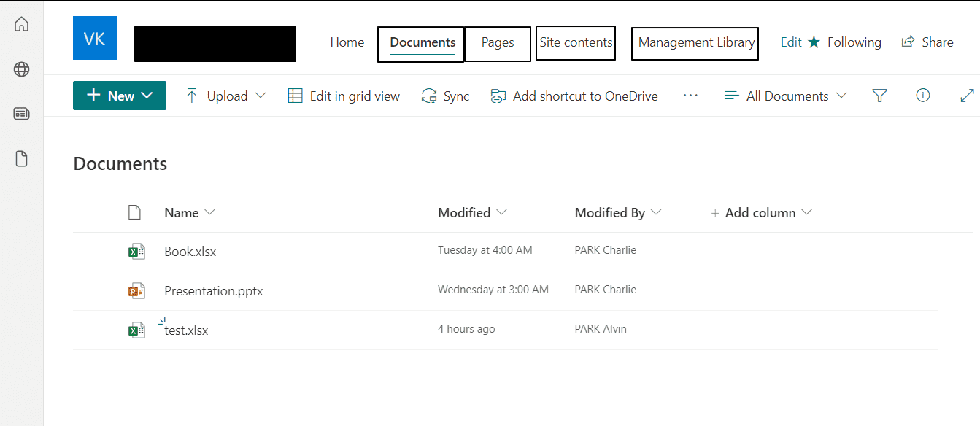Open the news icon in left rail
Screen dimensions: 980x426
[22, 114]
